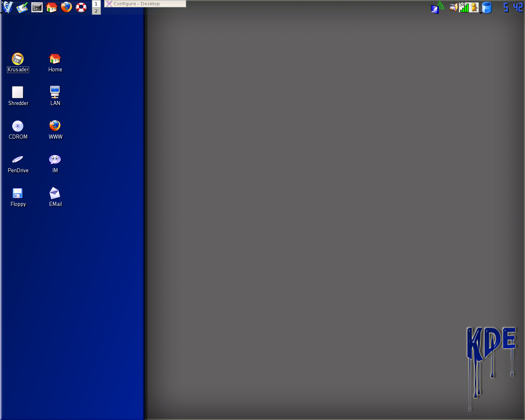Select virtual desktop 1 in pager
Image resolution: width=525 pixels, height=420 pixels.
coord(96,4)
